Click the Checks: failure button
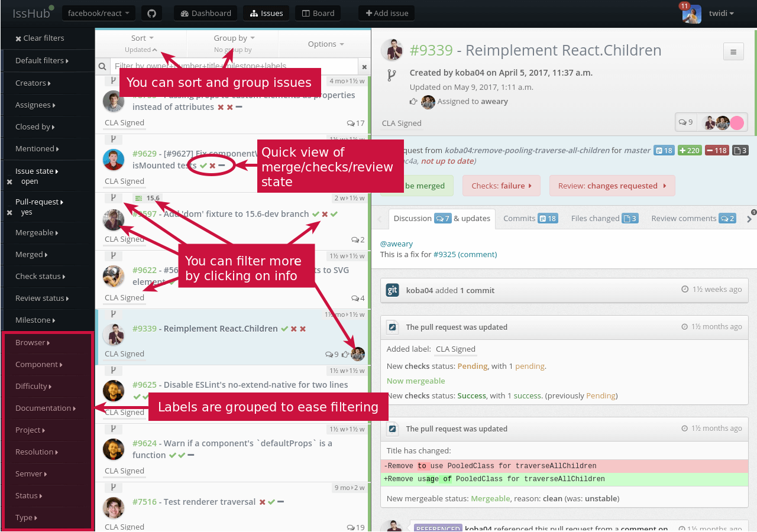757x532 pixels. 502,186
